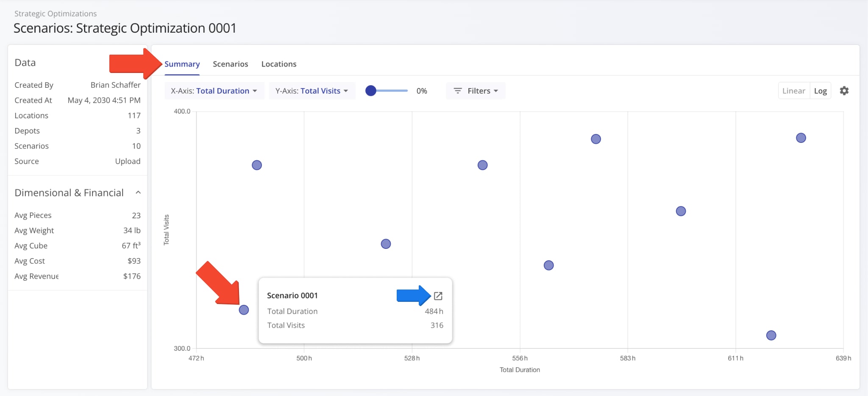Switch chart scale to Linear
Viewport: 868px width, 396px height.
pos(793,91)
